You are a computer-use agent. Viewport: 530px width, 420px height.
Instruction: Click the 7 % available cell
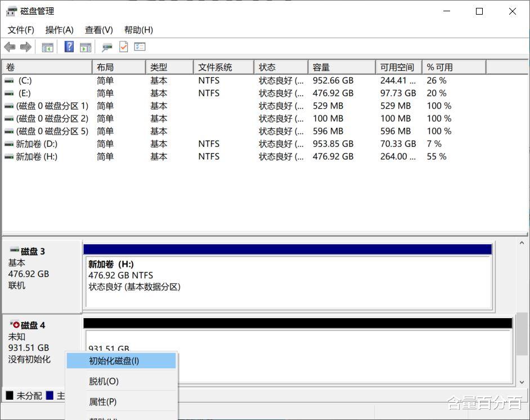click(x=434, y=144)
